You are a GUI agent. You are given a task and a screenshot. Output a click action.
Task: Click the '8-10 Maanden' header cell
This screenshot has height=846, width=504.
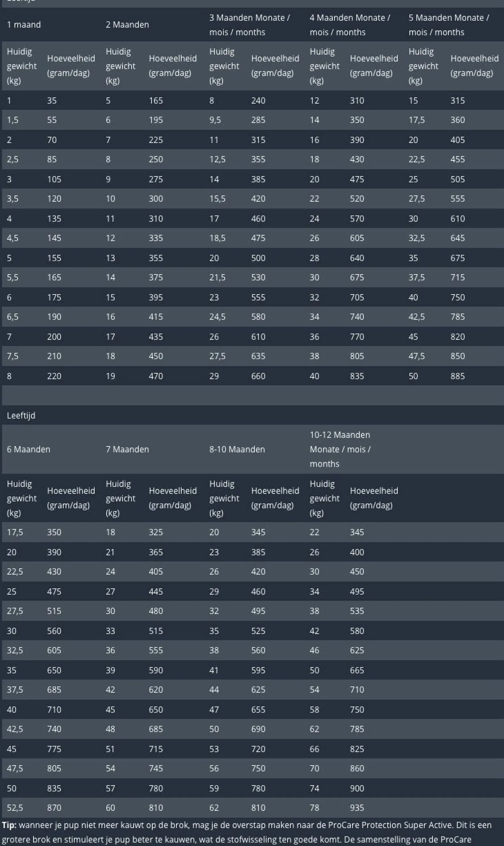(x=237, y=449)
